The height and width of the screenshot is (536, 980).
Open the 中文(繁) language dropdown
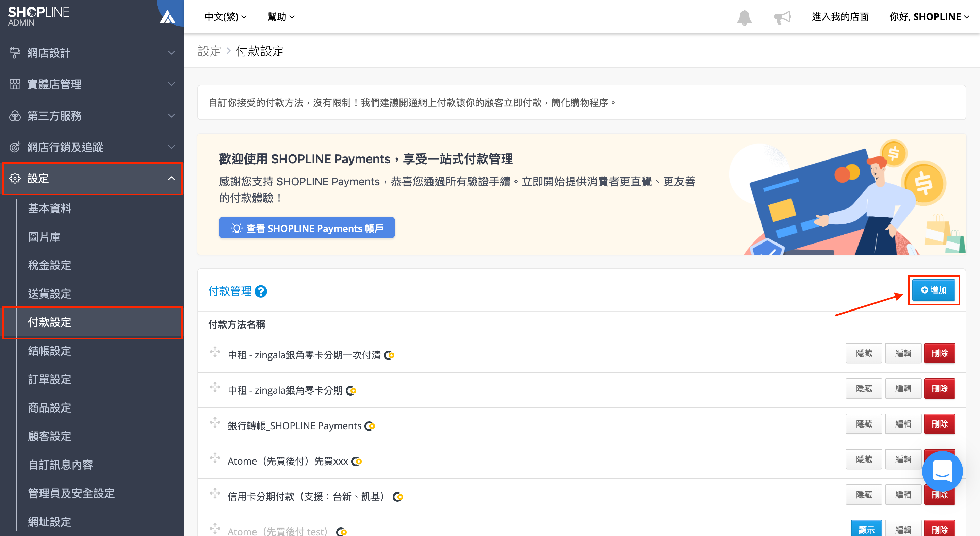pos(226,17)
